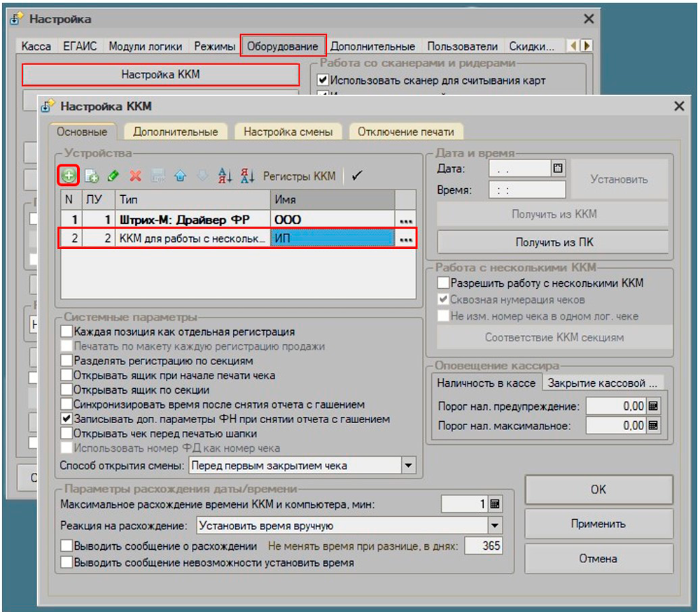The image size is (700, 612).
Task: Click the Применить button
Action: pos(598,523)
